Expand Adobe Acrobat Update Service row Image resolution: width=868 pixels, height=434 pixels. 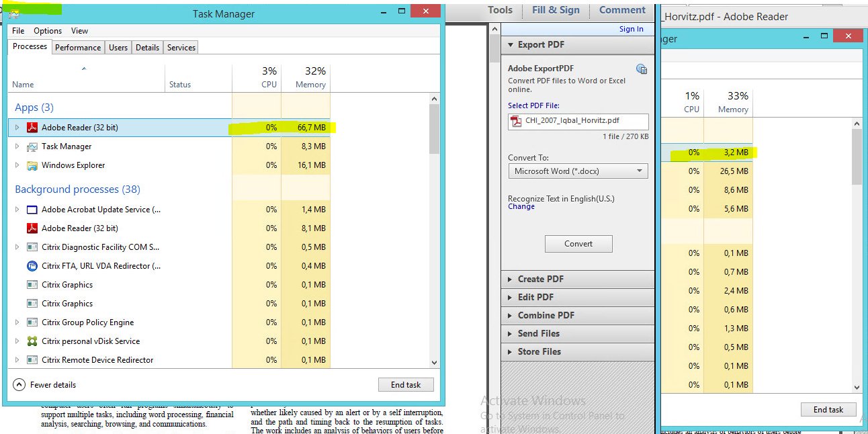click(17, 210)
